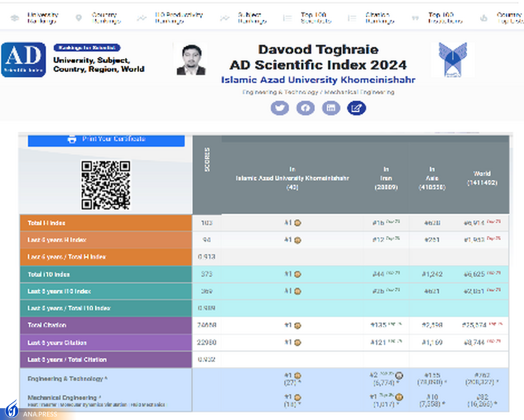Click the Asia rank #1,169 for Last 6 years Citation
Image resolution: width=524 pixels, height=420 pixels.
click(x=432, y=343)
